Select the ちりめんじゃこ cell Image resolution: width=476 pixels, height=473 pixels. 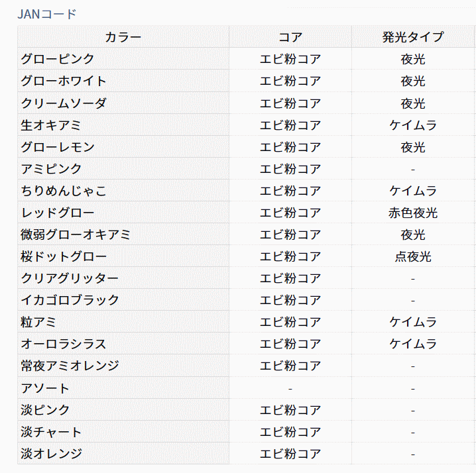(63, 191)
